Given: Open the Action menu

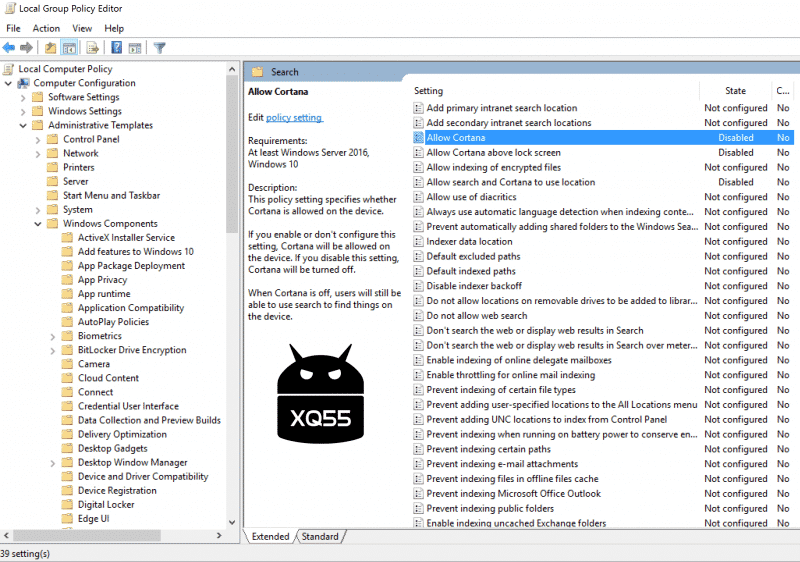Looking at the screenshot, I should [x=46, y=28].
